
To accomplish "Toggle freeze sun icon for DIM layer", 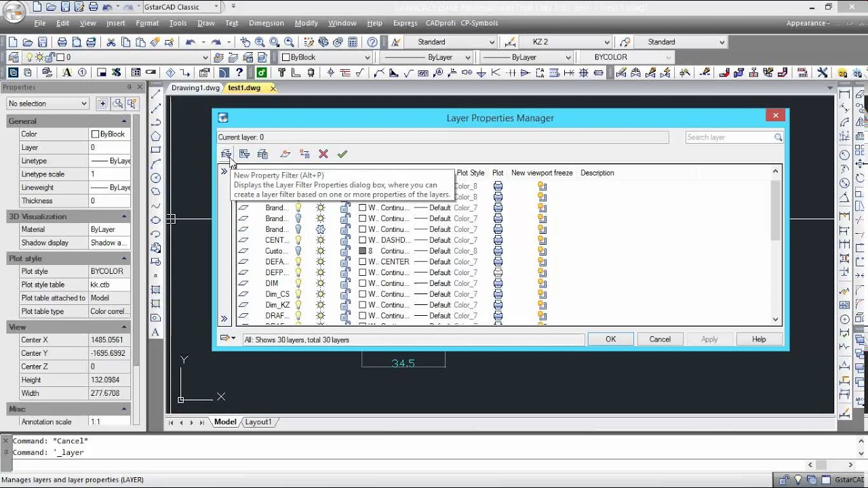I will (x=321, y=283).
